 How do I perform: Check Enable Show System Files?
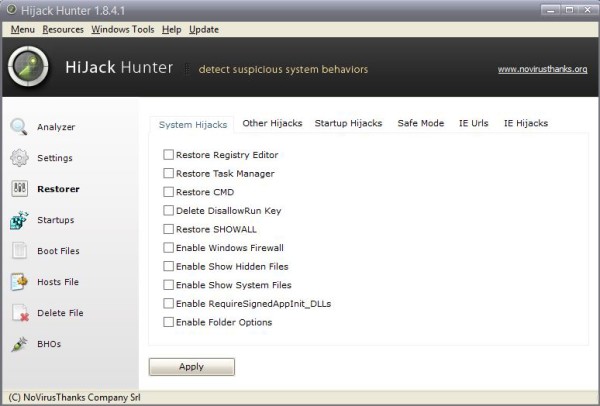pos(168,285)
